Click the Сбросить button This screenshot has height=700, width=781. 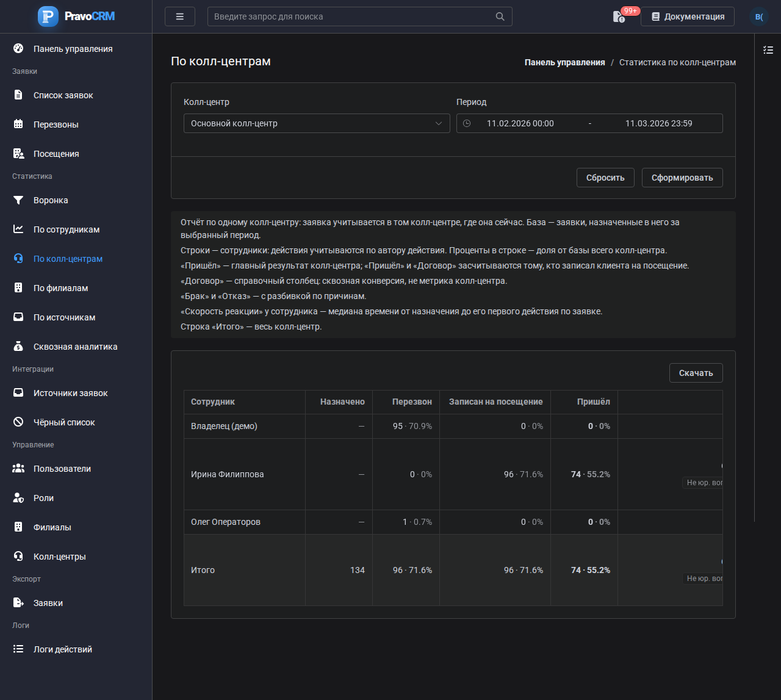pyautogui.click(x=605, y=178)
